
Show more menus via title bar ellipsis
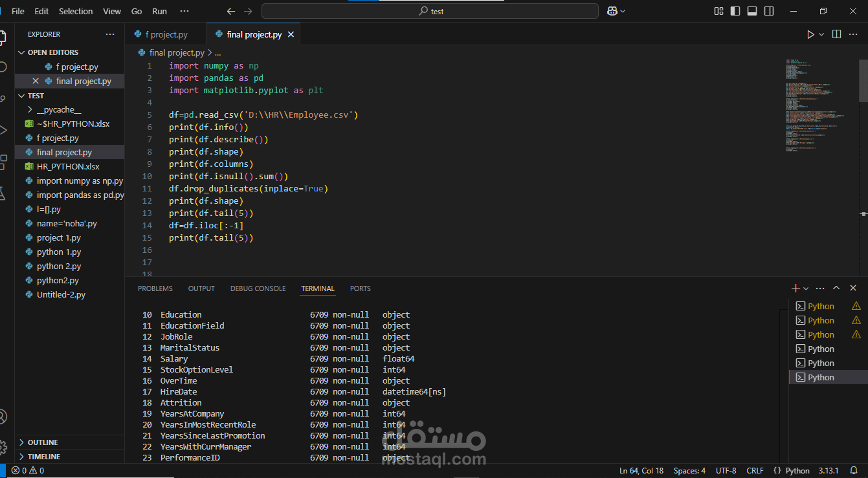pos(184,11)
